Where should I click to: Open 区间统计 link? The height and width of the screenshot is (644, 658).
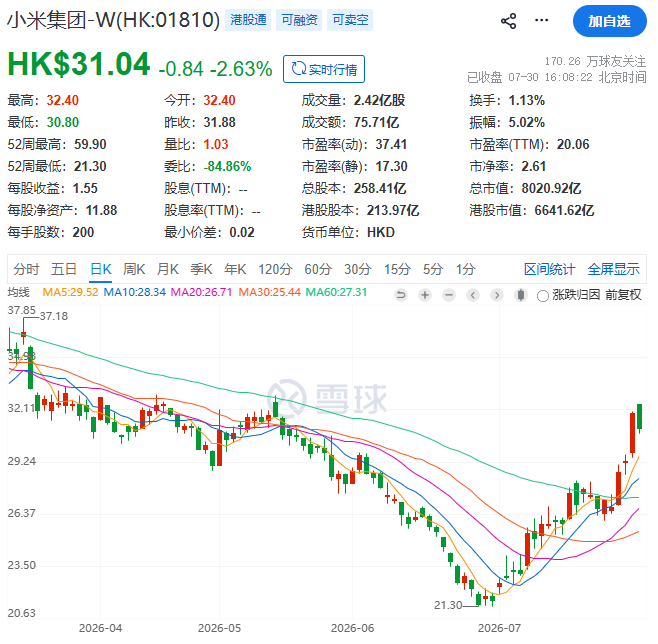point(549,269)
